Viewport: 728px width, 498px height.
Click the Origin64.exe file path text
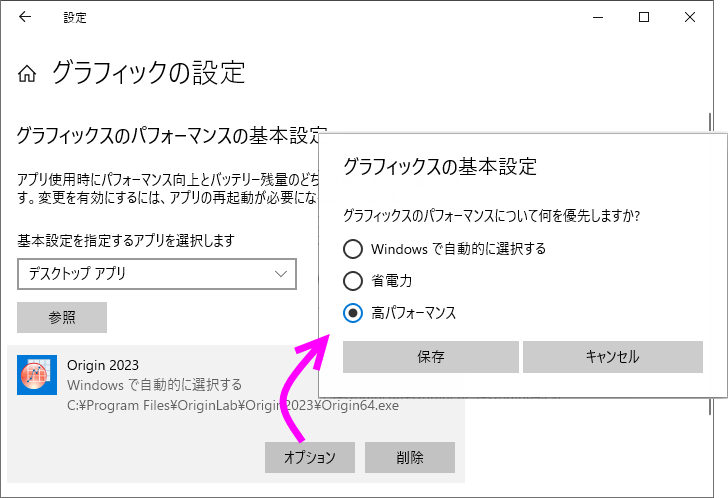pyautogui.click(x=233, y=406)
